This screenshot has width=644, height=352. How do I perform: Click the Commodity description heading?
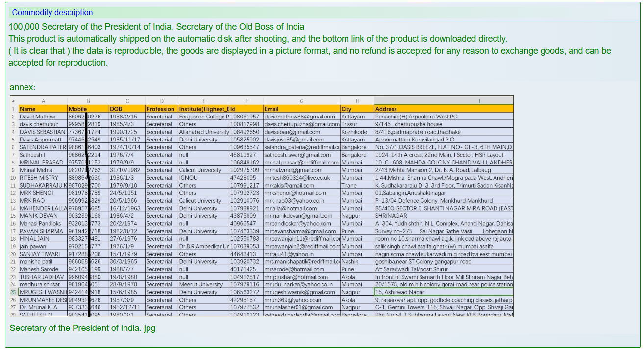point(52,13)
